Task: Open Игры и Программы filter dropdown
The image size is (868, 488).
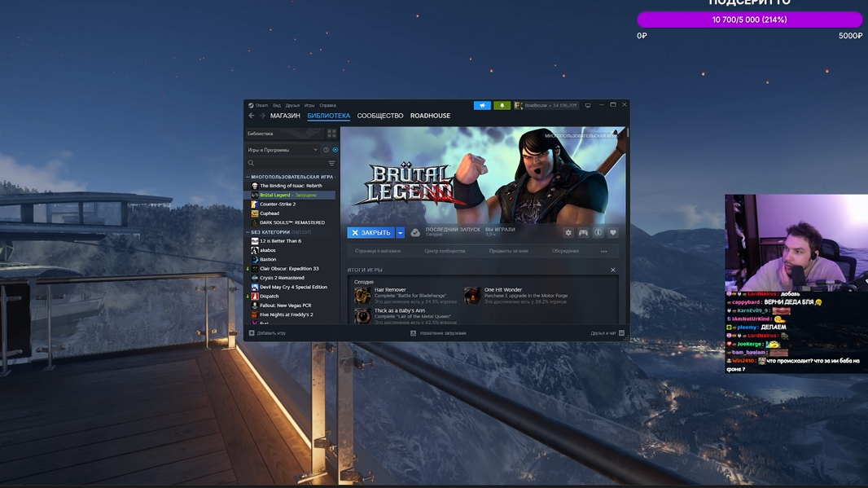Action: (x=283, y=150)
